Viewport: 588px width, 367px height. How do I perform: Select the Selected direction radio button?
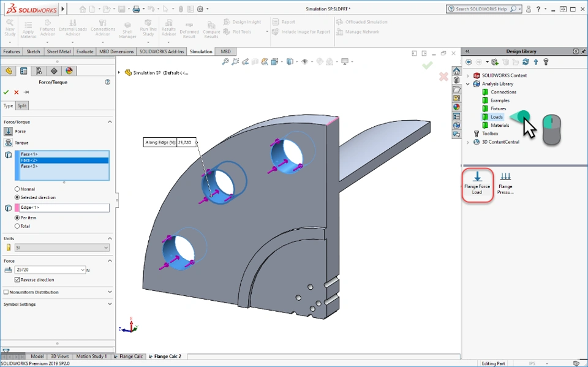pos(17,197)
